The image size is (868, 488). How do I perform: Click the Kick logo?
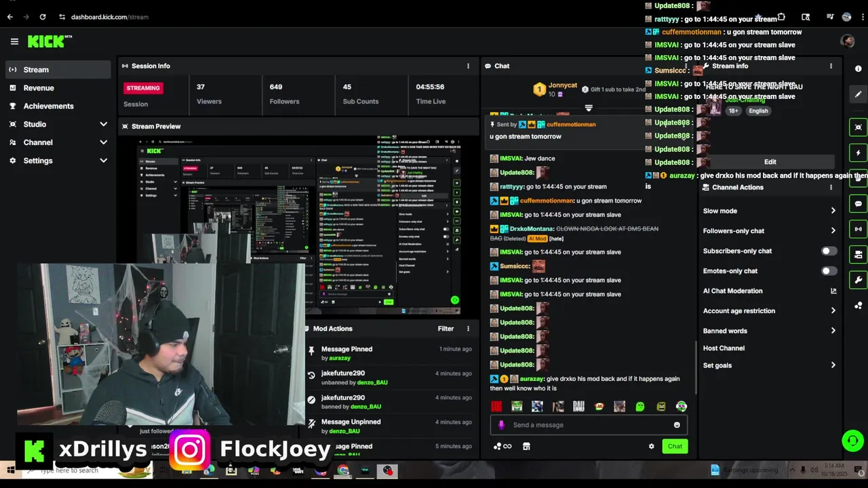(50, 41)
